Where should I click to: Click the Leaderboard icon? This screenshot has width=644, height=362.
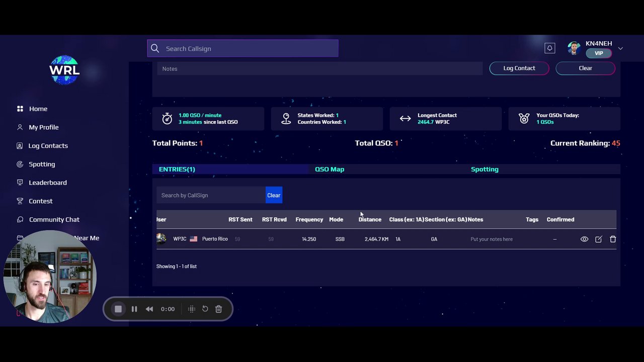[20, 183]
